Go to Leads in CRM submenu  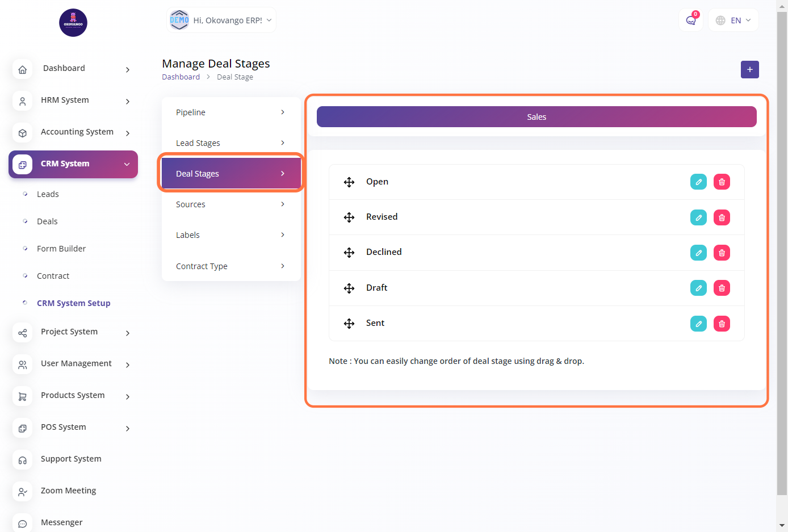[x=48, y=194]
